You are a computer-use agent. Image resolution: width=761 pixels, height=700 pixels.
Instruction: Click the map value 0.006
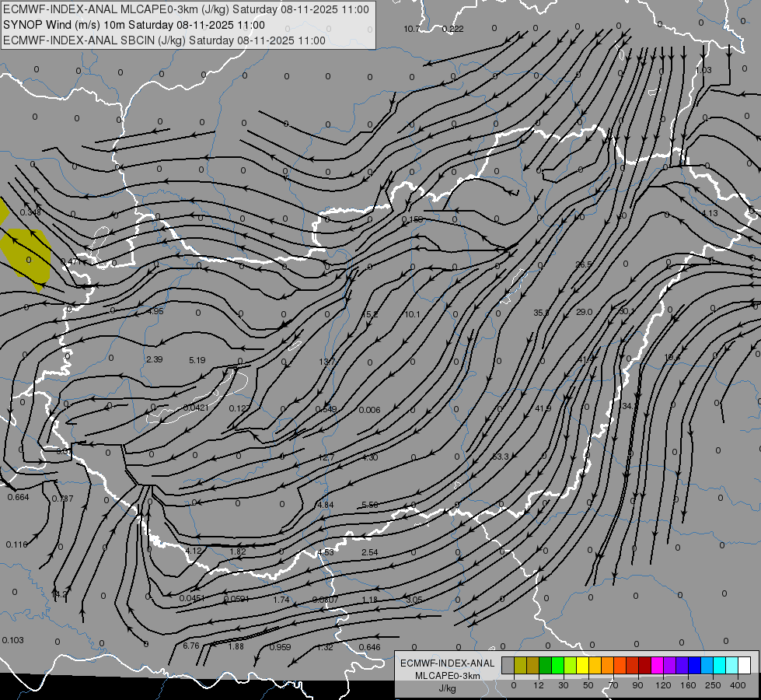(369, 410)
